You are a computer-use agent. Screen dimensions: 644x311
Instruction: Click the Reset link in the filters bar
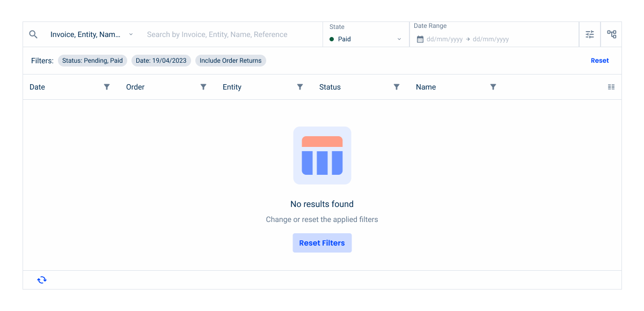tap(599, 61)
